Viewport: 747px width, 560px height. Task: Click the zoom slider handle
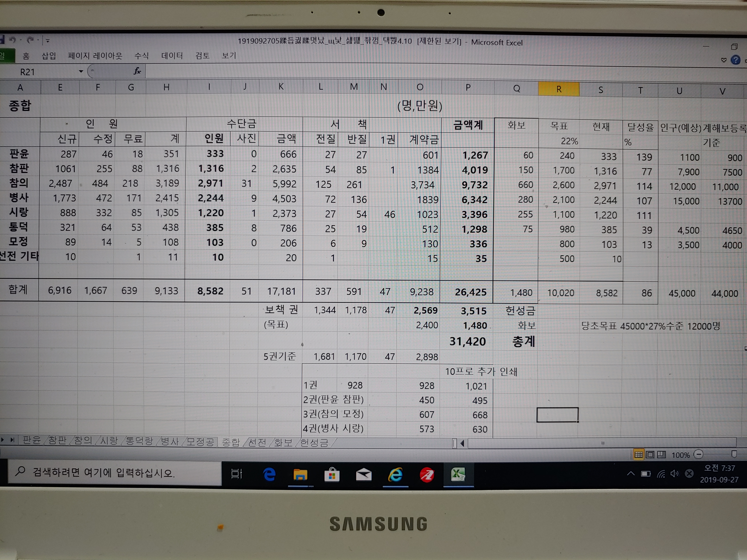[x=734, y=454]
